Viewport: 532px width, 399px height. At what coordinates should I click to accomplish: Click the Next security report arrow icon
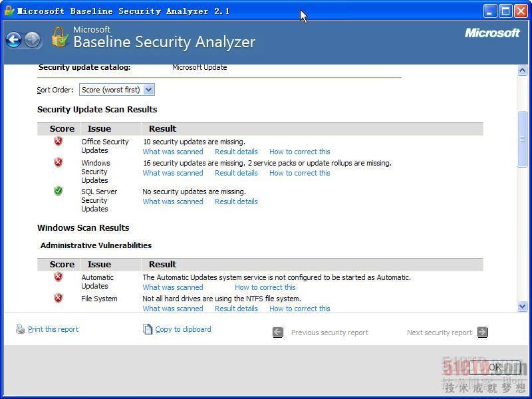coord(483,332)
